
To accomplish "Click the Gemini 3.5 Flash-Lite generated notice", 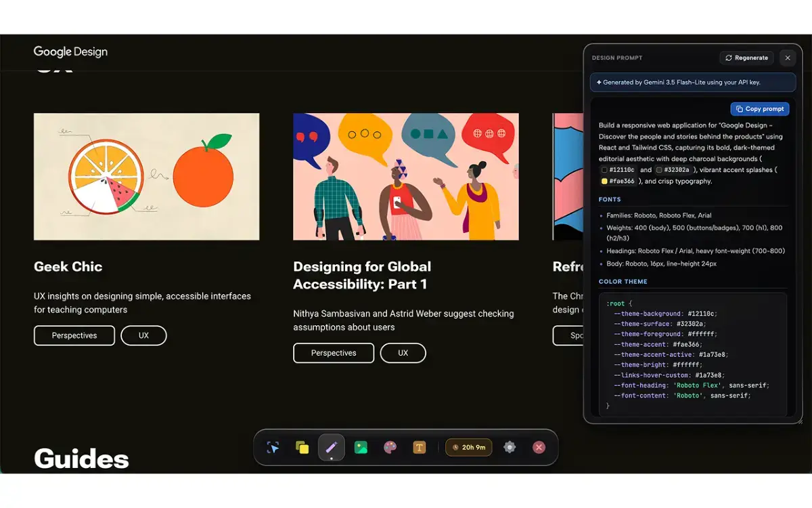I will click(x=693, y=83).
